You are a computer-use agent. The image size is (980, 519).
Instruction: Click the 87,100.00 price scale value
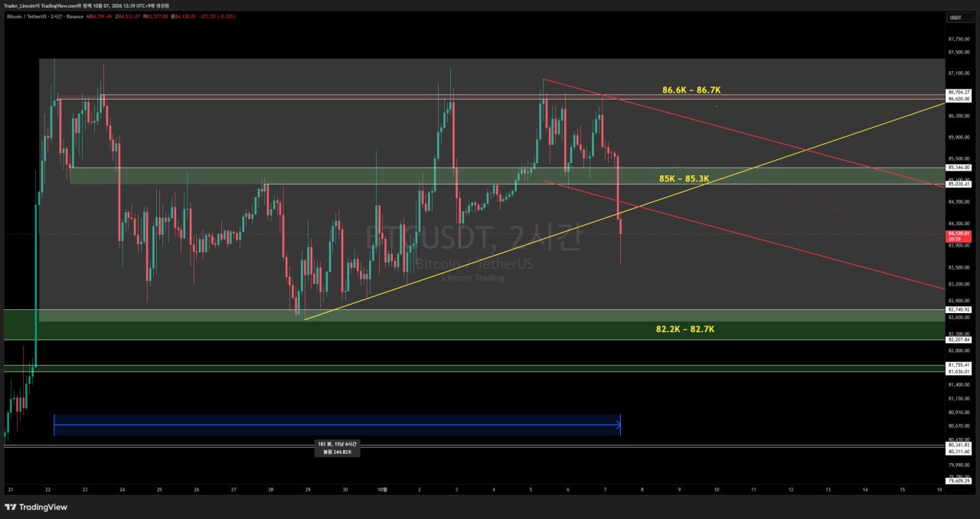(x=959, y=73)
